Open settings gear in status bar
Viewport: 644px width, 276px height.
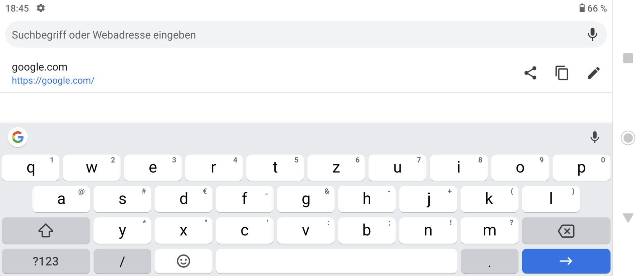tap(41, 8)
